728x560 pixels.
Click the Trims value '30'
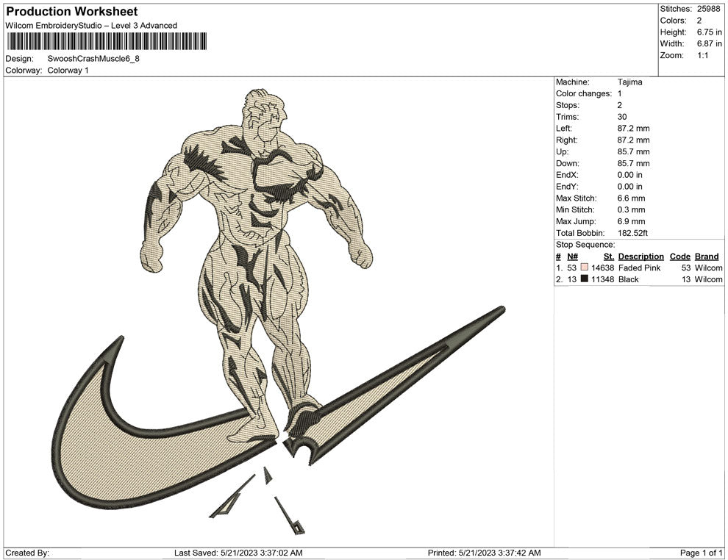(x=622, y=117)
